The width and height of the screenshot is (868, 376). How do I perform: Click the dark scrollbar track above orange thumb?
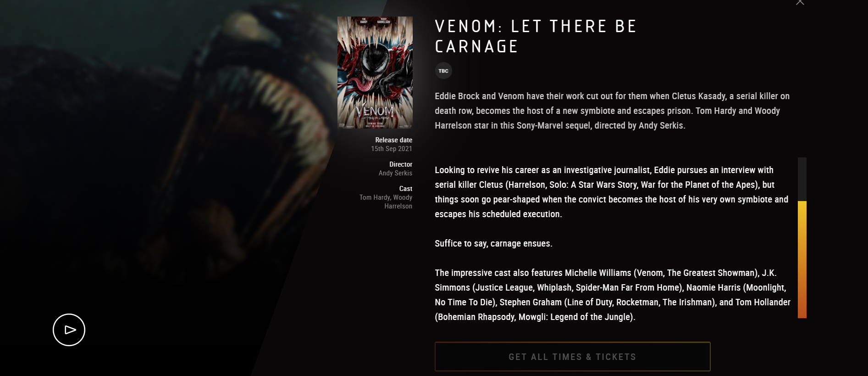[x=802, y=179]
